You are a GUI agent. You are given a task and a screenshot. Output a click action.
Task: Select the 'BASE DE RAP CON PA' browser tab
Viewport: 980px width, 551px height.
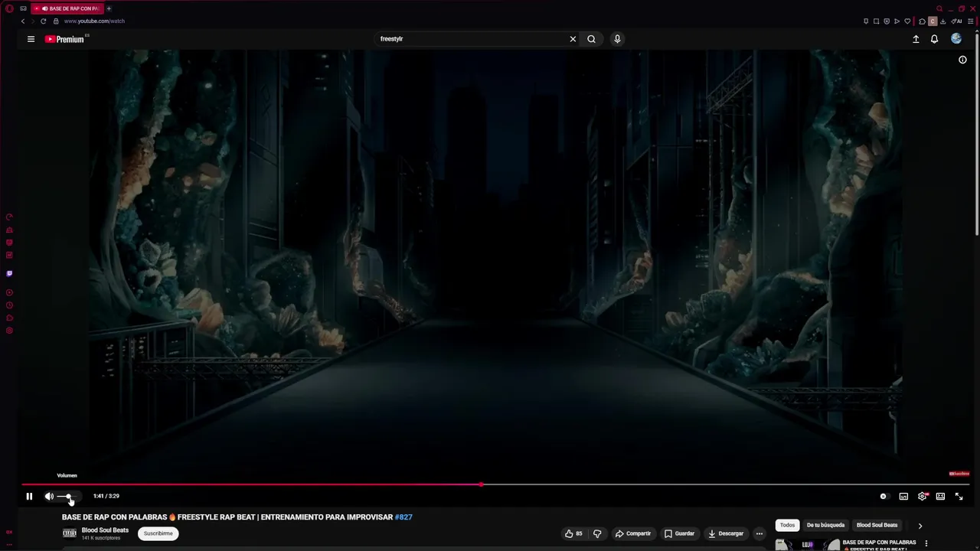pyautogui.click(x=67, y=8)
